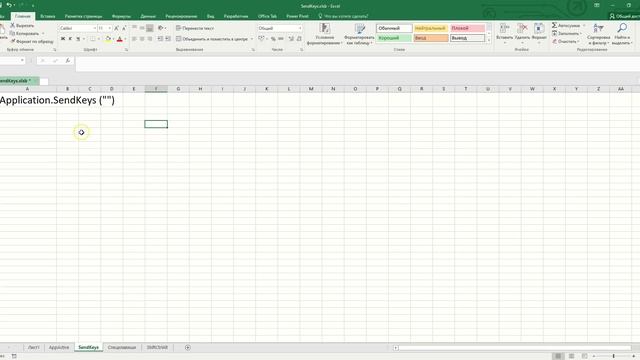Select the cell containing Application.SendKeys

click(28, 100)
